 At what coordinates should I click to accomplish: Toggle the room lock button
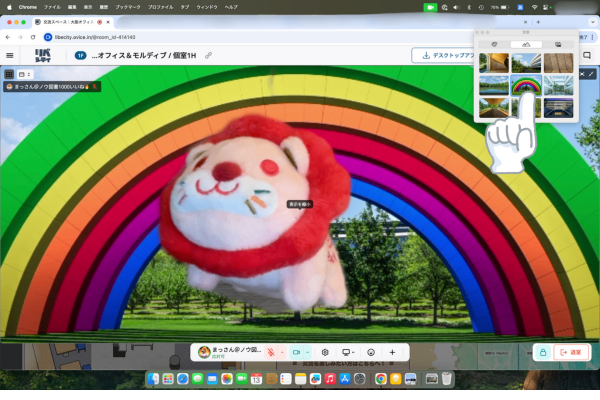tap(543, 353)
